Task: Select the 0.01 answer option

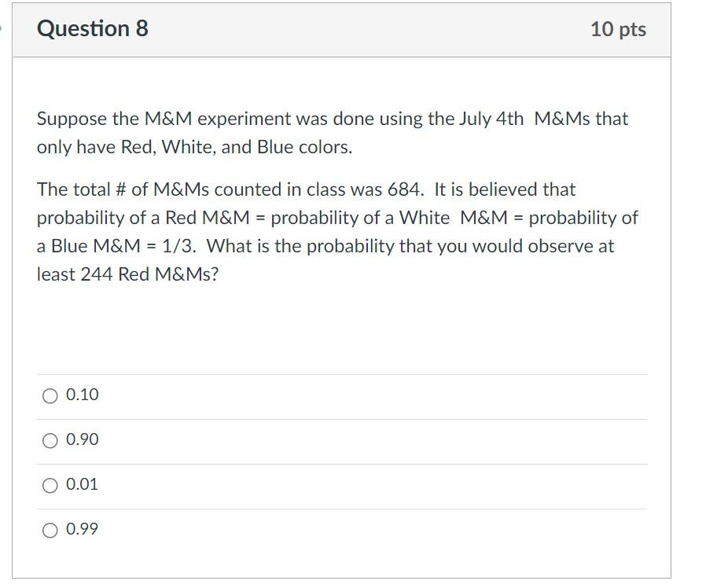Action: tap(50, 485)
